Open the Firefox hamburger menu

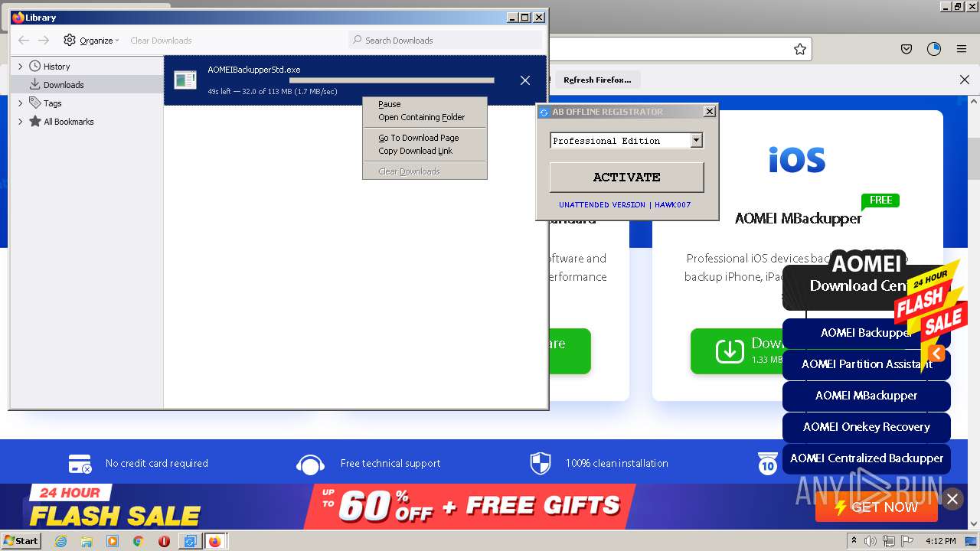pos(961,49)
